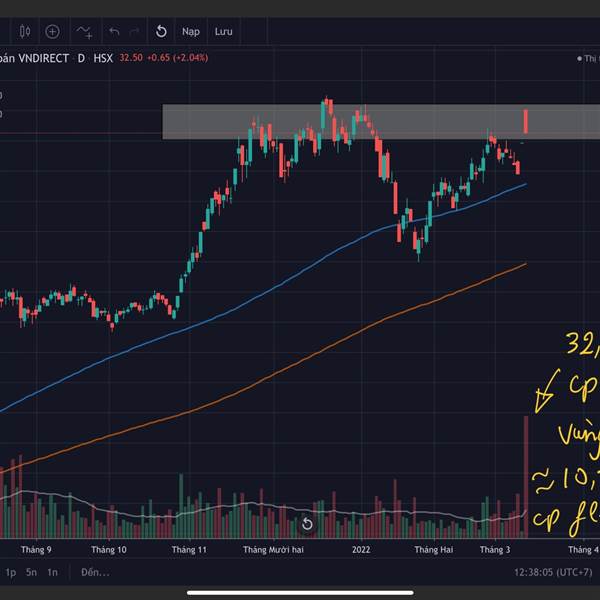Click the Nạp button
600x600 pixels.
pos(191,31)
